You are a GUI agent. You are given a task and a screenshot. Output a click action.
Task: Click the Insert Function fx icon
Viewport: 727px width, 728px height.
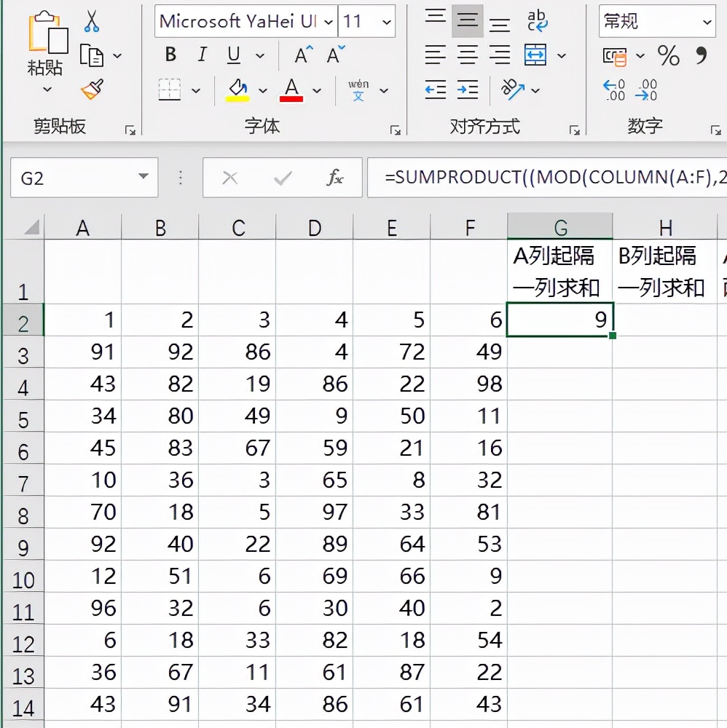pos(335,178)
